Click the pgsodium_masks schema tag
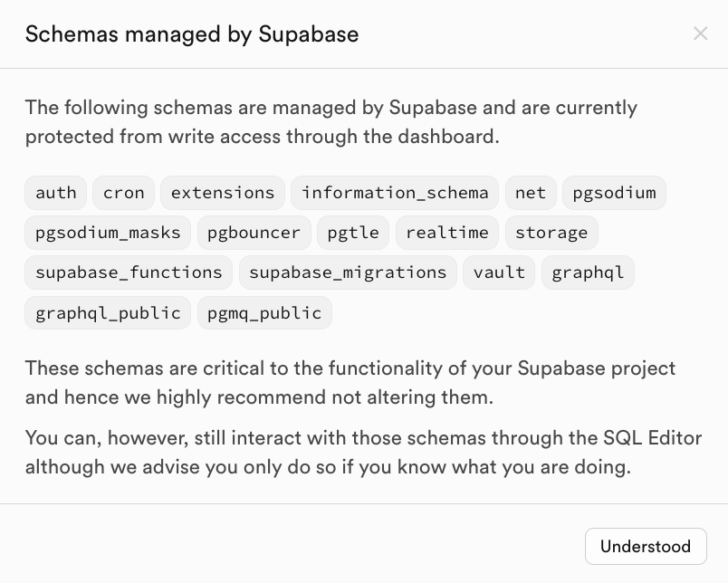 pos(109,233)
